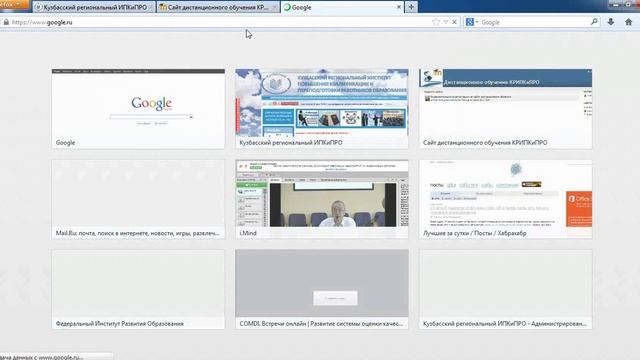
Task: Open the URL history dropdown arrow
Action: (446, 22)
